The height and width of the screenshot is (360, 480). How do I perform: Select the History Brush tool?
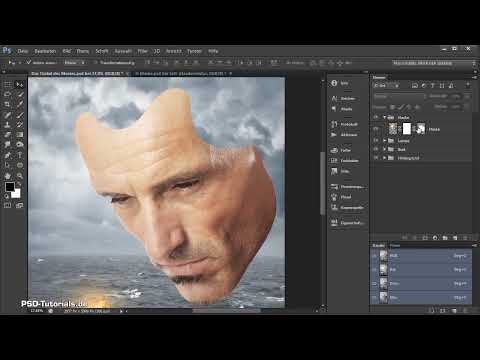[x=20, y=125]
